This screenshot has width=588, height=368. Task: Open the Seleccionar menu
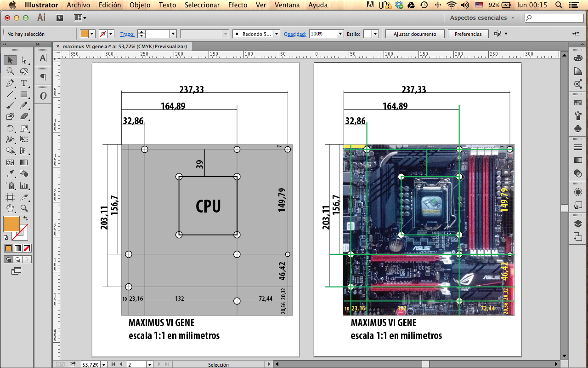[x=202, y=5]
